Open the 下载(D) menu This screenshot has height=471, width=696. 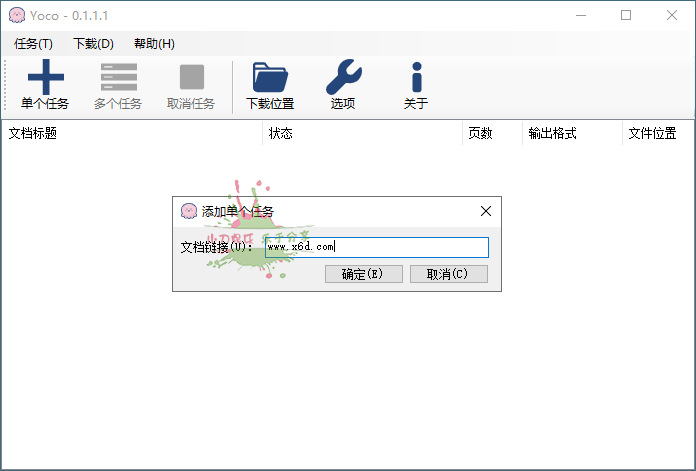coord(93,44)
